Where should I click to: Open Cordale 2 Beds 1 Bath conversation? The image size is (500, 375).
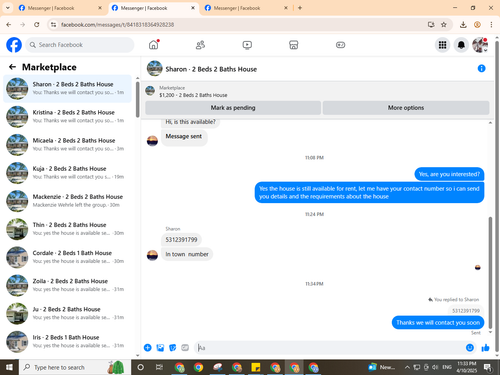click(68, 257)
